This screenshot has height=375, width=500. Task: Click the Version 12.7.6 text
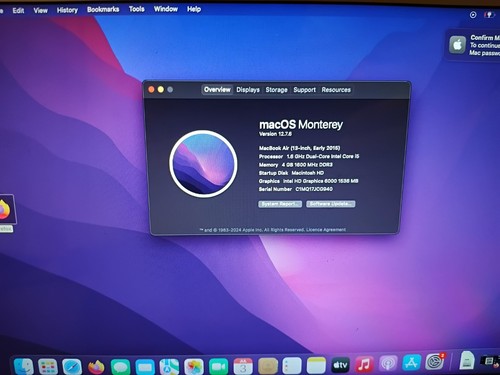pyautogui.click(x=275, y=134)
